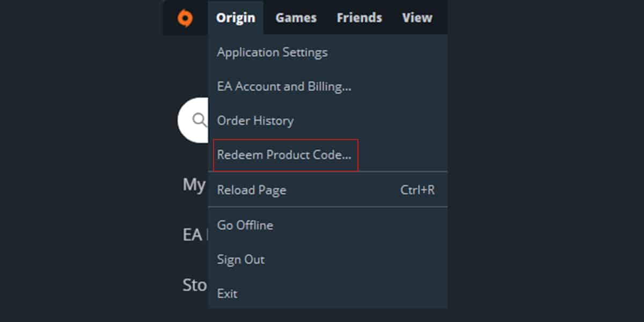Click the Origin application logo icon

(185, 17)
